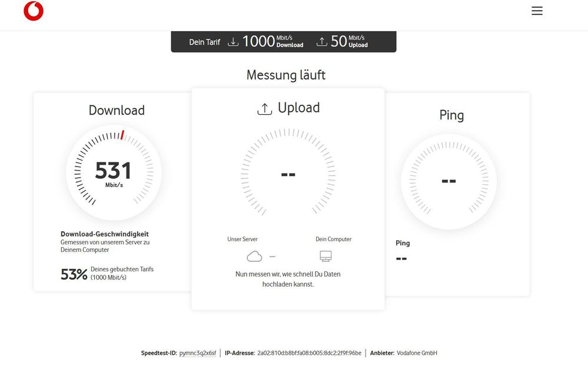Viewport: 588px width, 379px height.
Task: Click the cloud icon labeled Unser Server
Action: click(x=254, y=255)
